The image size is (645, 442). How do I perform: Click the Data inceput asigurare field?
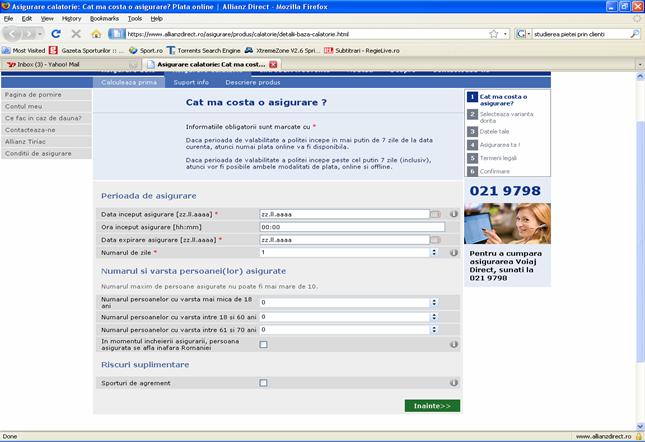click(x=344, y=214)
